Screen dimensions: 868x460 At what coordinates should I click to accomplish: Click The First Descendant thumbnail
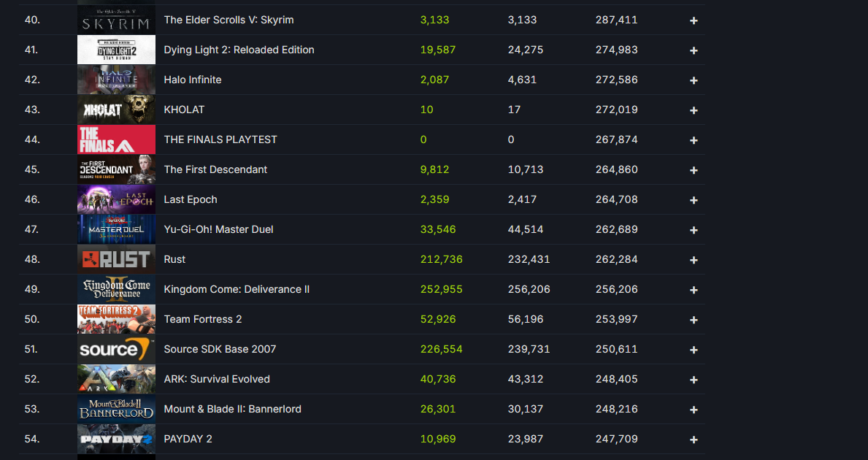click(x=116, y=169)
